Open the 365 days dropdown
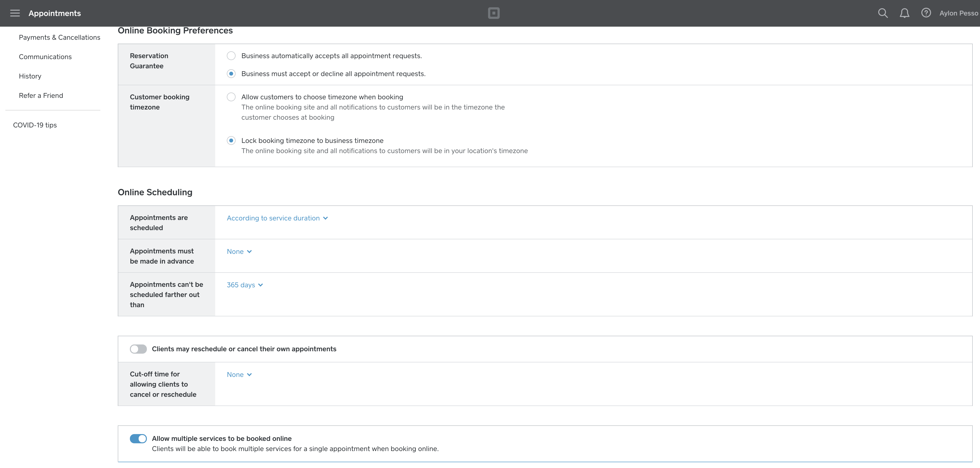Screen dimensions: 980x468 (x=245, y=285)
